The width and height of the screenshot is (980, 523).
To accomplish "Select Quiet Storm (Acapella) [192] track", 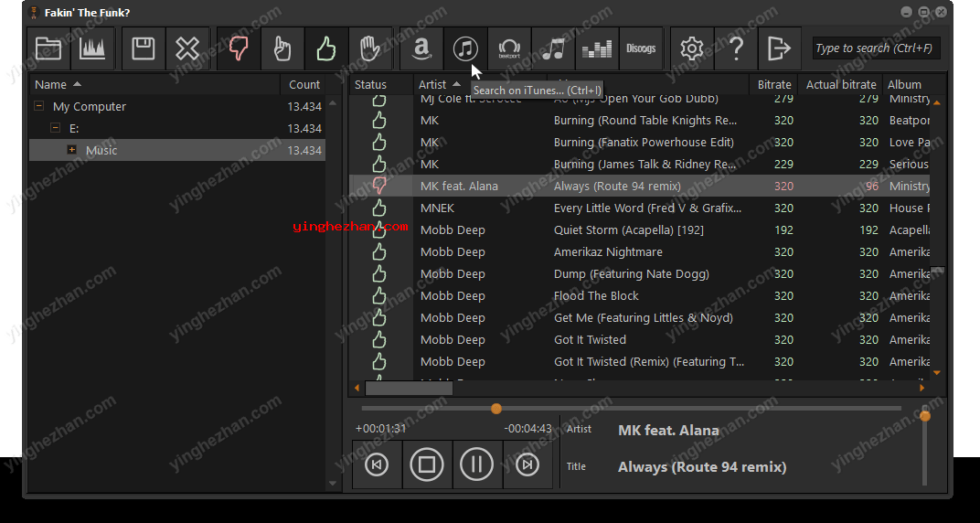I will click(x=628, y=229).
